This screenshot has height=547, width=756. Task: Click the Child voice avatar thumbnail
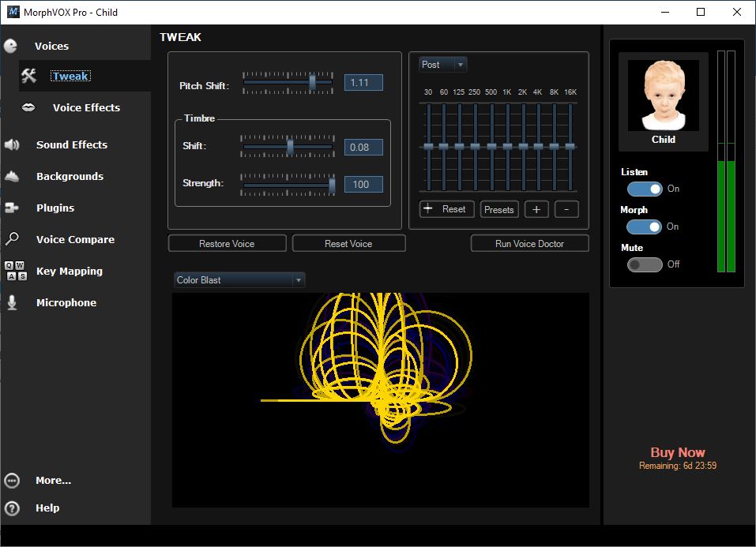point(664,96)
